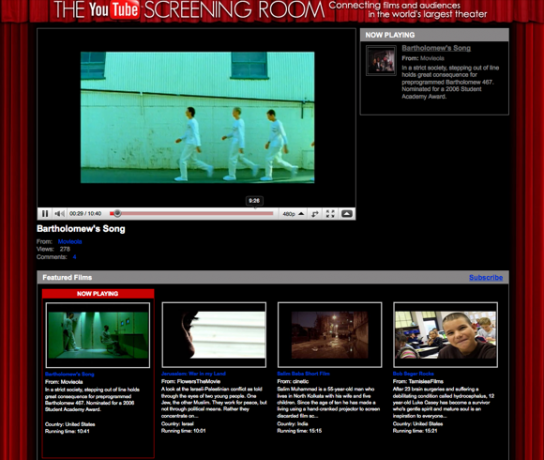The height and width of the screenshot is (460, 544).
Task: Open the 480p quality dropdown
Action: click(x=293, y=214)
